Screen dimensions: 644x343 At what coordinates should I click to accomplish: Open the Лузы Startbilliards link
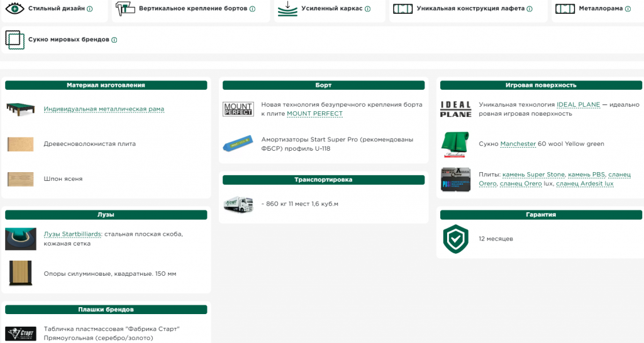click(x=73, y=234)
